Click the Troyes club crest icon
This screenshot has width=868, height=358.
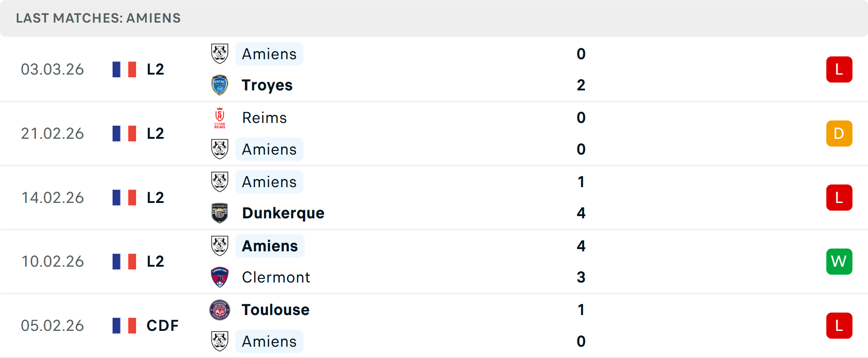click(220, 85)
